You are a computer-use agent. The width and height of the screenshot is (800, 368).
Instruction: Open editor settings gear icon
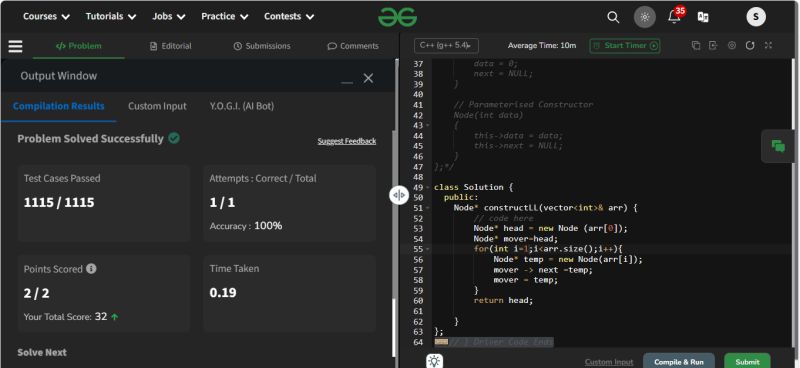732,45
